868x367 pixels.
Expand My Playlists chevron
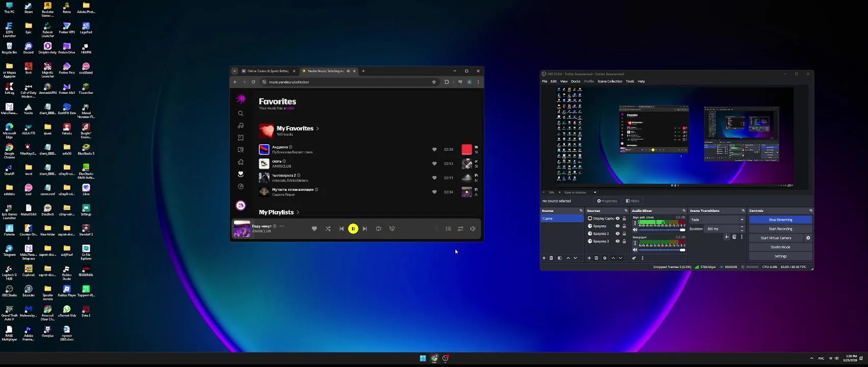point(297,212)
